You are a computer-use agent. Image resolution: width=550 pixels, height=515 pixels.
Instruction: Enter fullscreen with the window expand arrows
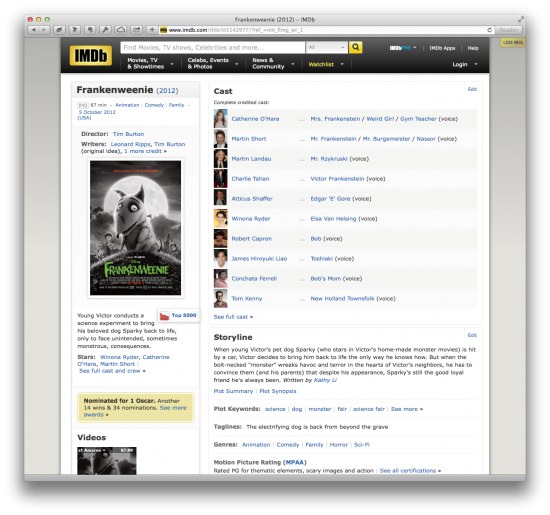(520, 19)
